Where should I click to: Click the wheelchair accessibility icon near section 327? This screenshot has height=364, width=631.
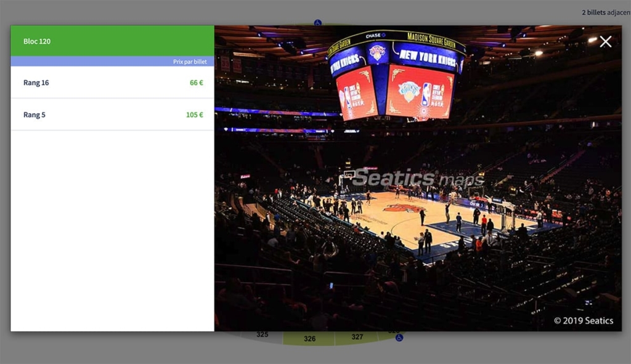click(x=399, y=338)
